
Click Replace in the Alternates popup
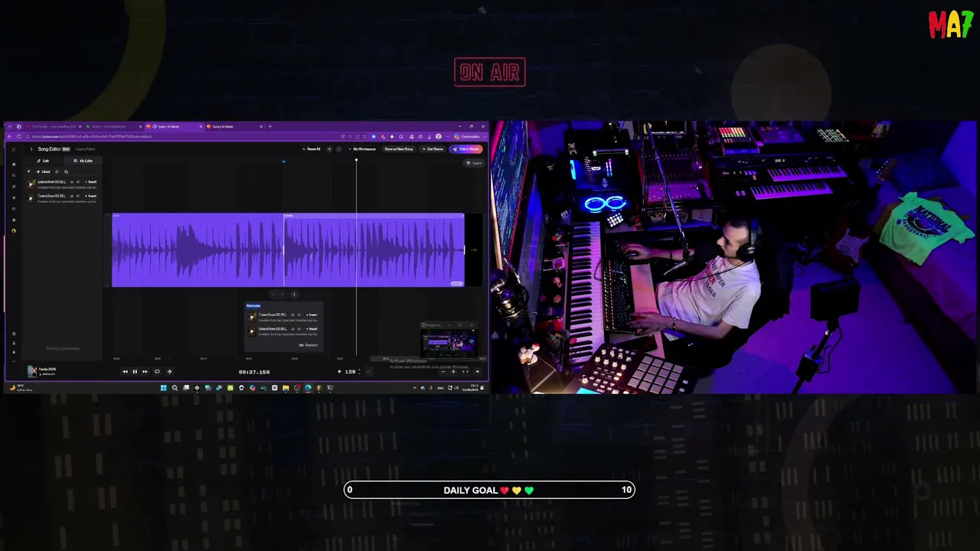click(x=309, y=345)
